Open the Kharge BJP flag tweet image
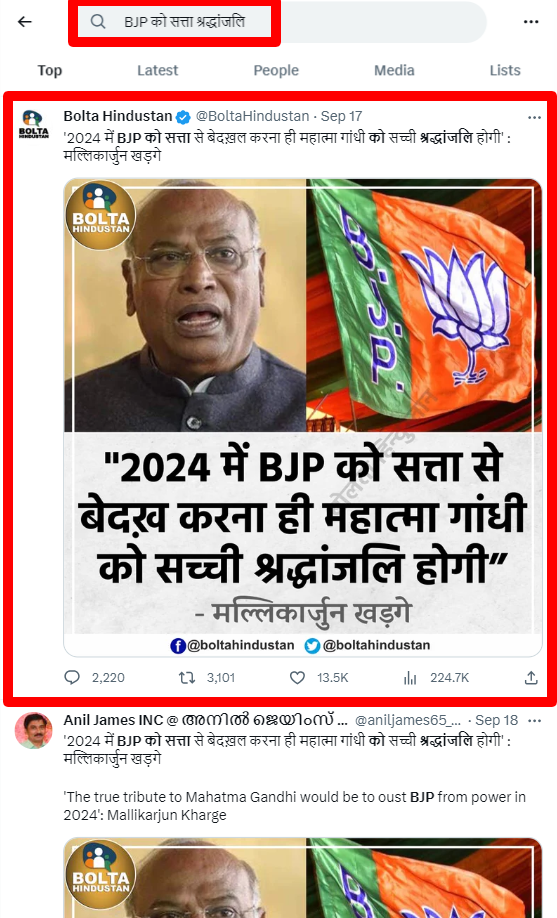Screen dimensions: 557x918 303,417
